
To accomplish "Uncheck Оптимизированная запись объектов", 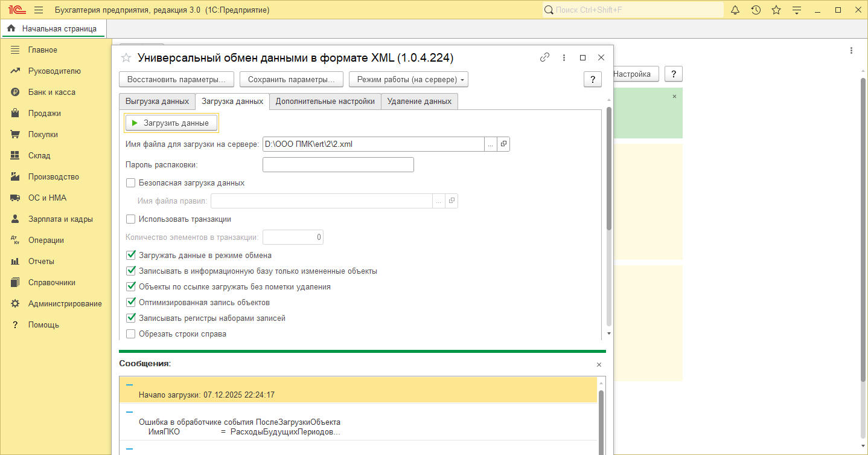I will pyautogui.click(x=130, y=302).
